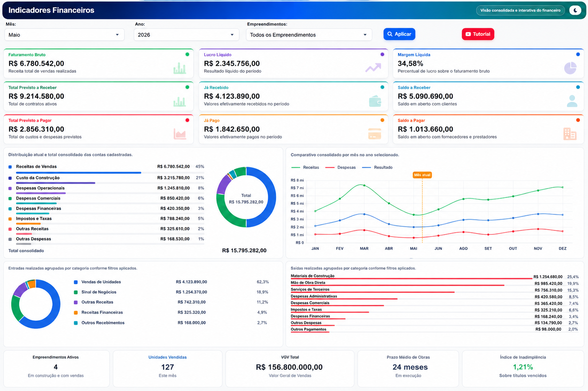This screenshot has height=391, width=588.
Task: Click the green status dot in Faturamento Bruto card
Action: [187, 54]
